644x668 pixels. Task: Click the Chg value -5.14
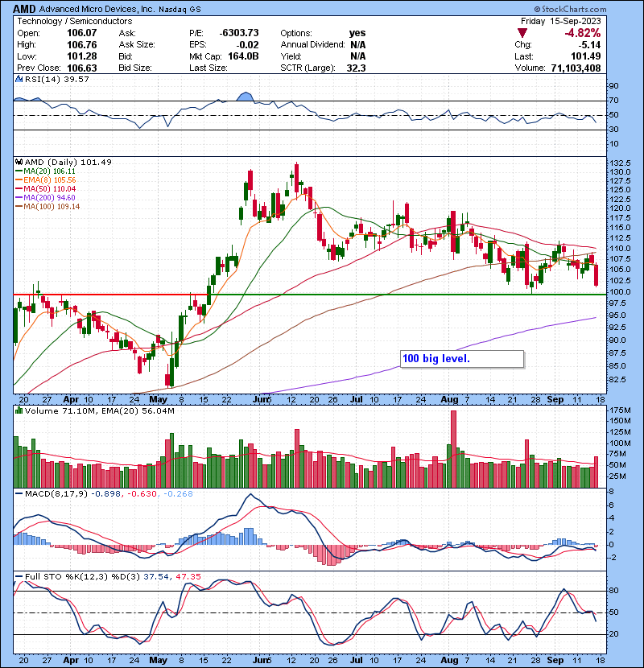pos(589,45)
